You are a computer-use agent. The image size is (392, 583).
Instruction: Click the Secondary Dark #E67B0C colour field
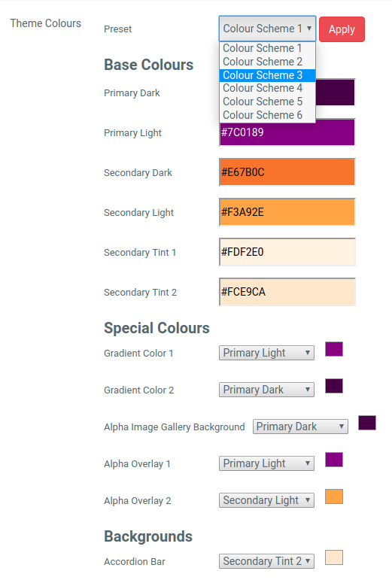287,172
